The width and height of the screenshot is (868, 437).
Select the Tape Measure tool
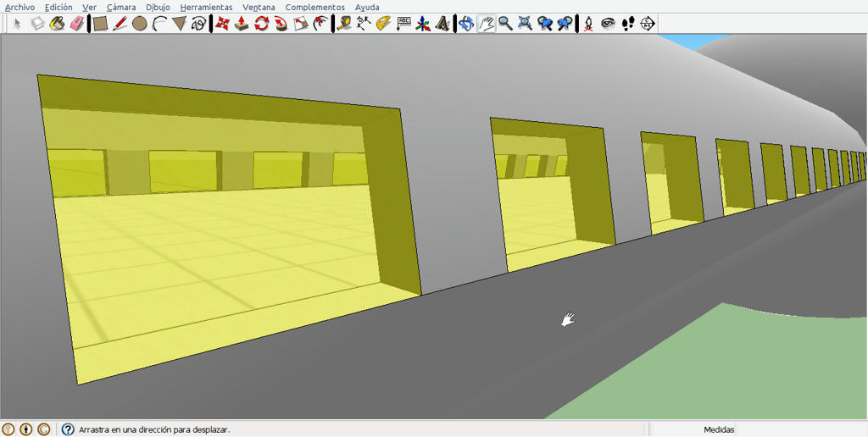click(343, 24)
